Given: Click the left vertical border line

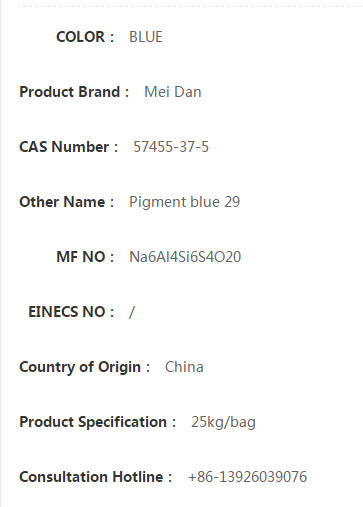Looking at the screenshot, I should pyautogui.click(x=1, y=253).
